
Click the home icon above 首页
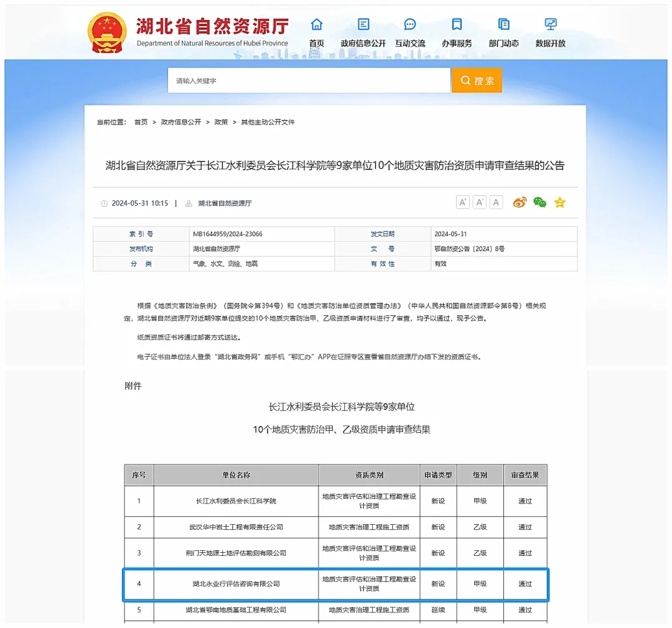tap(317, 24)
